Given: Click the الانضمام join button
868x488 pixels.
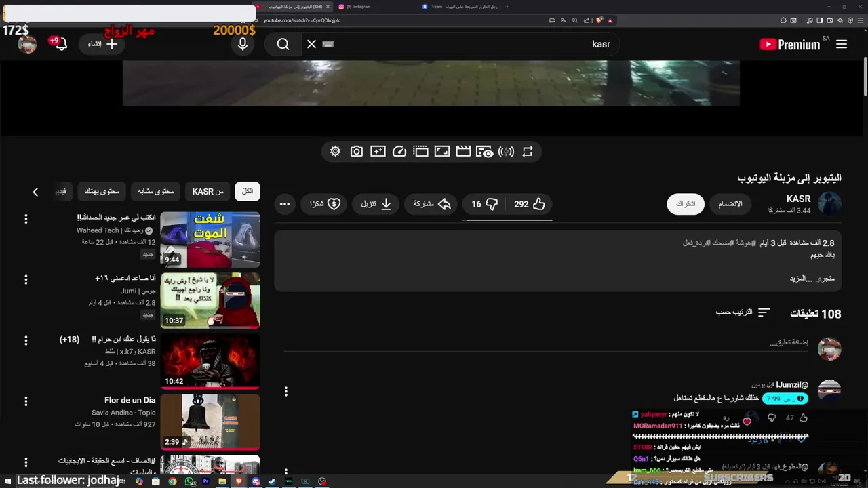Looking at the screenshot, I should 730,204.
